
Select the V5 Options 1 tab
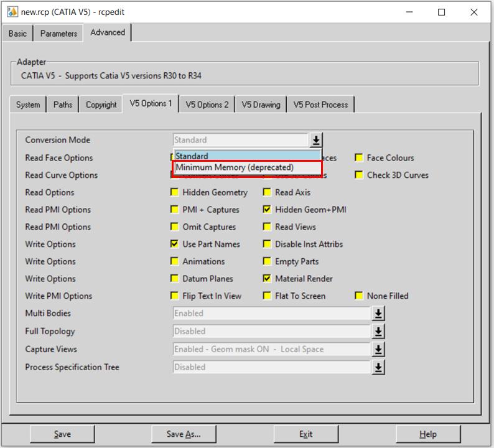(x=151, y=103)
